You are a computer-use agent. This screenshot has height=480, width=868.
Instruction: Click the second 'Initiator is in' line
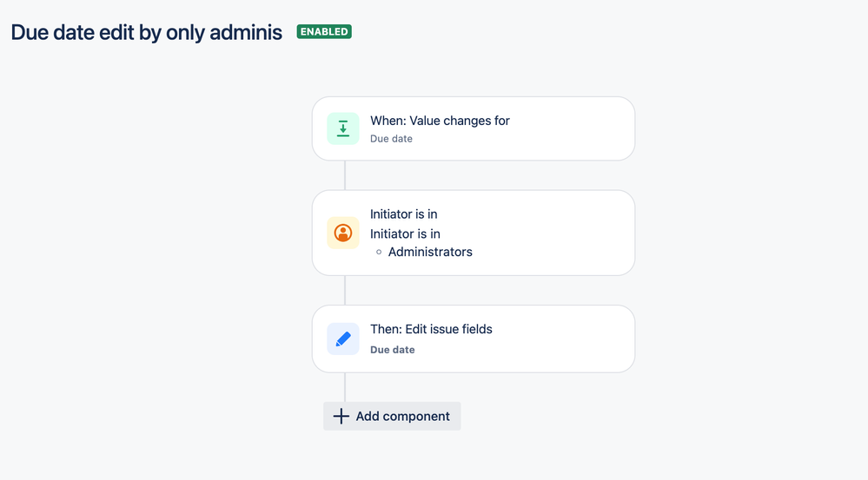click(405, 233)
